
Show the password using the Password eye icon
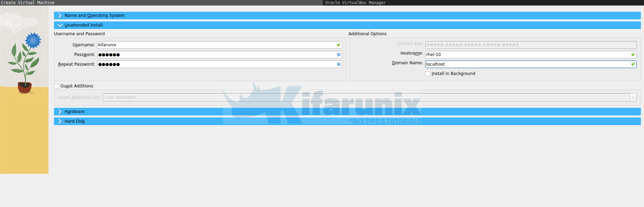click(339, 55)
